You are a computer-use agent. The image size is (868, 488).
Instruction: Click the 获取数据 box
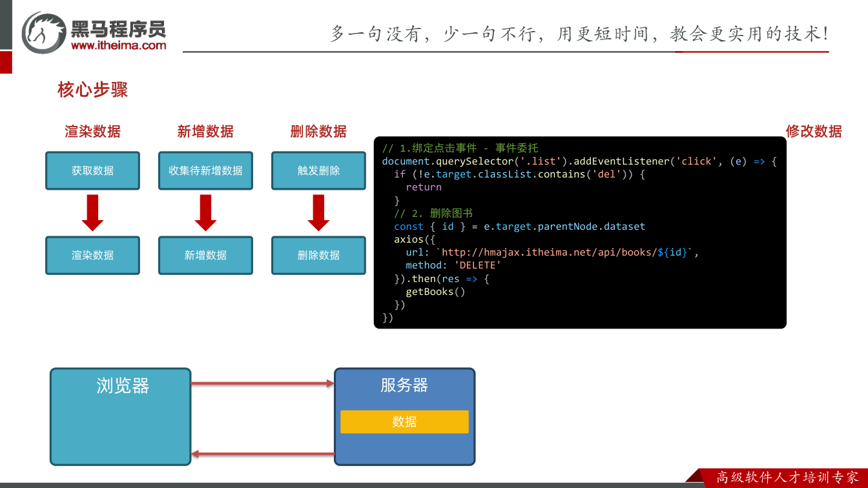coord(92,171)
